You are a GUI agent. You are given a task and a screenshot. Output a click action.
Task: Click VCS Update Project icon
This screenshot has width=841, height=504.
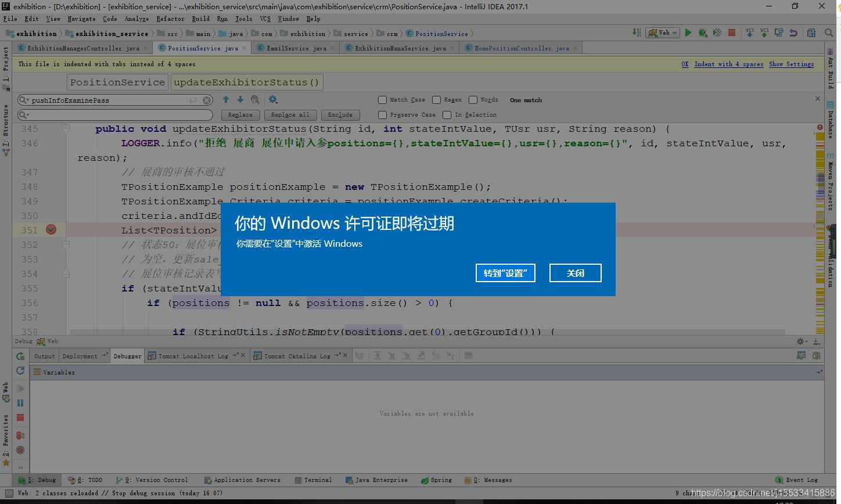click(x=750, y=33)
